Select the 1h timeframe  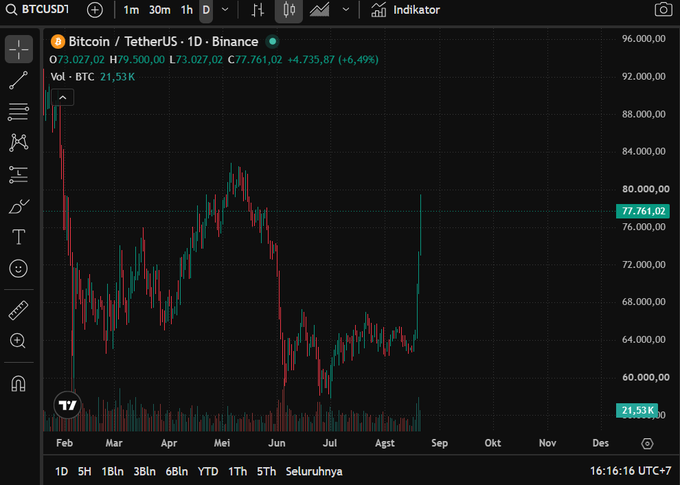tap(186, 10)
